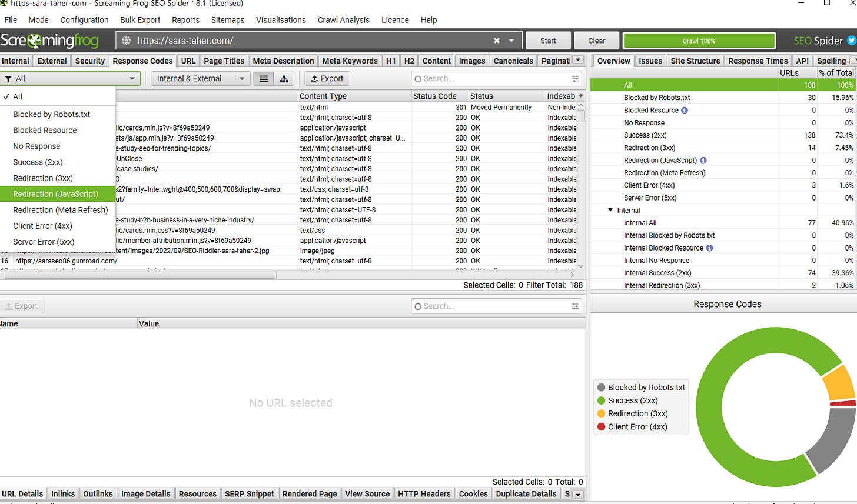Viewport: 857px width, 504px height.
Task: Click the info icon beside Blocked Resource
Action: (x=684, y=110)
